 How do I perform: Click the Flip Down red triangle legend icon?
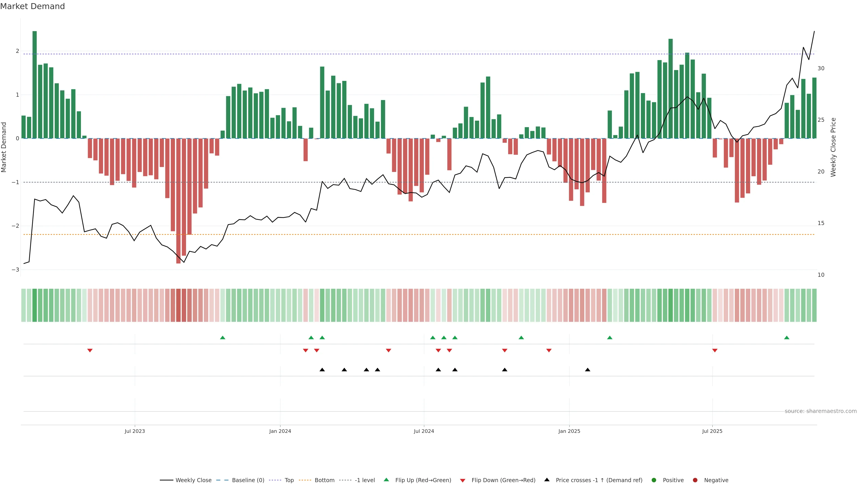(x=463, y=481)
